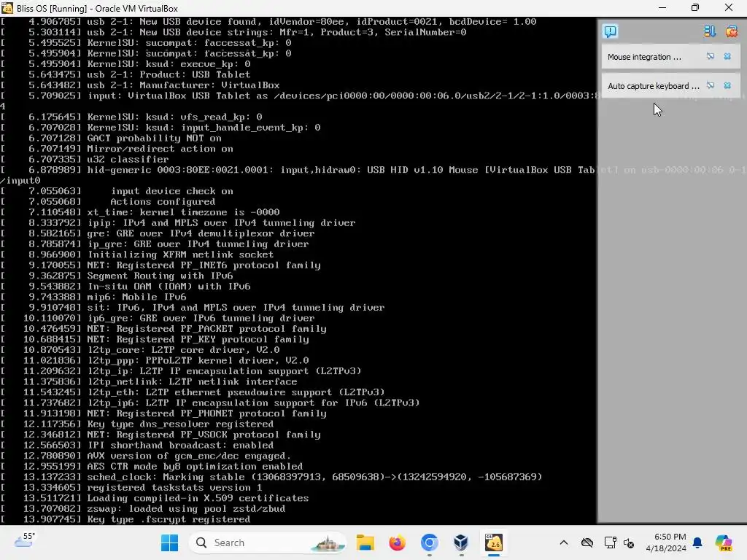The width and height of the screenshot is (747, 560).
Task: Expand the hidden system tray icons chevron
Action: point(564,542)
